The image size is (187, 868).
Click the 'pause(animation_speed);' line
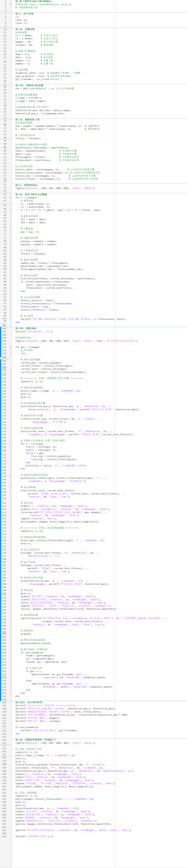coord(36,643)
